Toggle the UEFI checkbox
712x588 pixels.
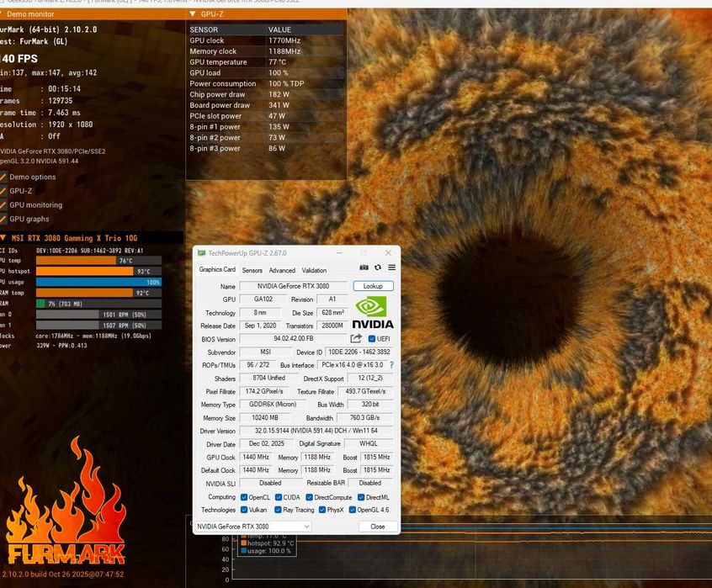pos(371,339)
